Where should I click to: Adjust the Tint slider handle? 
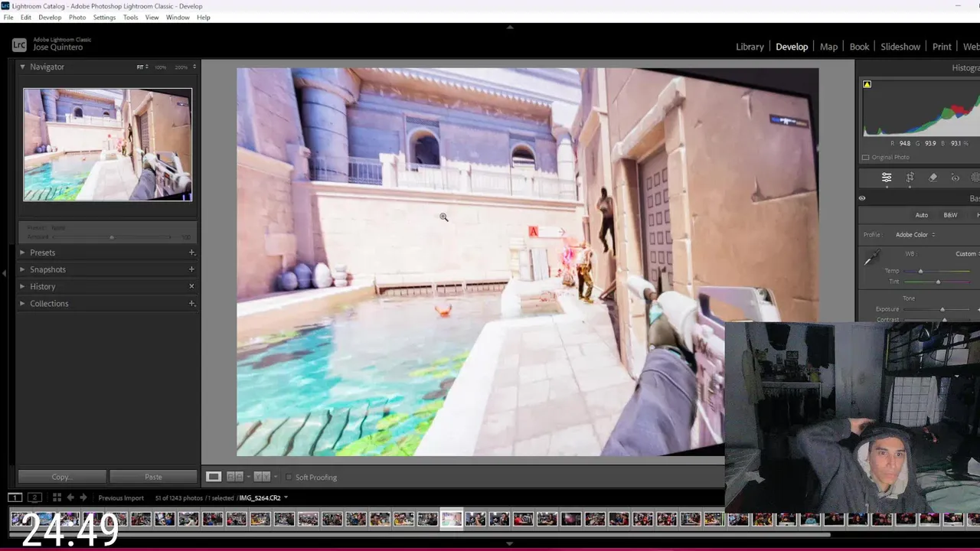[938, 282]
